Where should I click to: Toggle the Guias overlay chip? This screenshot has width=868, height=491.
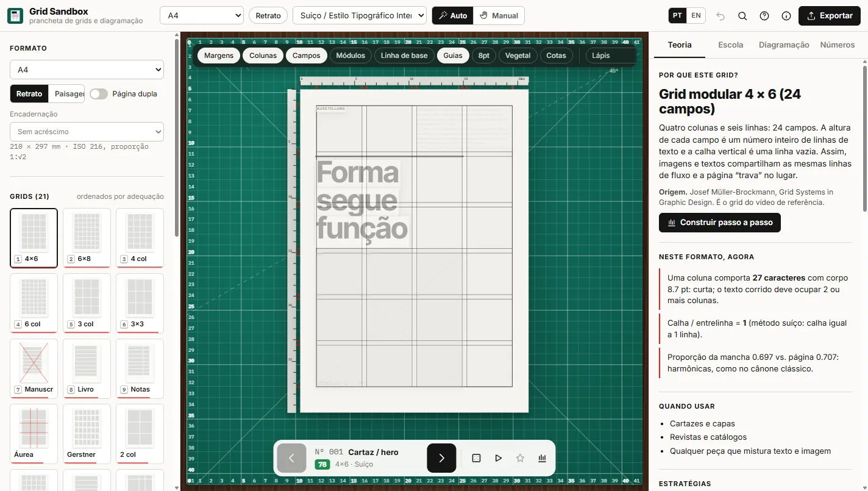click(453, 56)
